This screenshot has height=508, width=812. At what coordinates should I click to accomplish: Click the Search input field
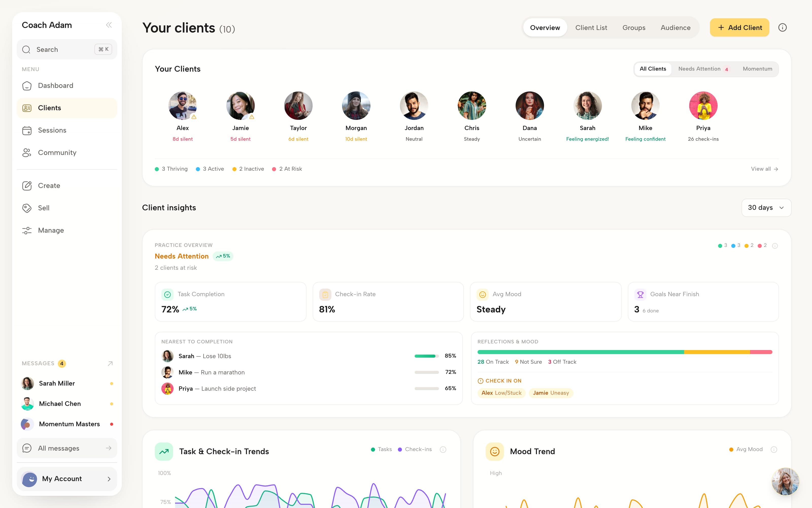tap(67, 49)
